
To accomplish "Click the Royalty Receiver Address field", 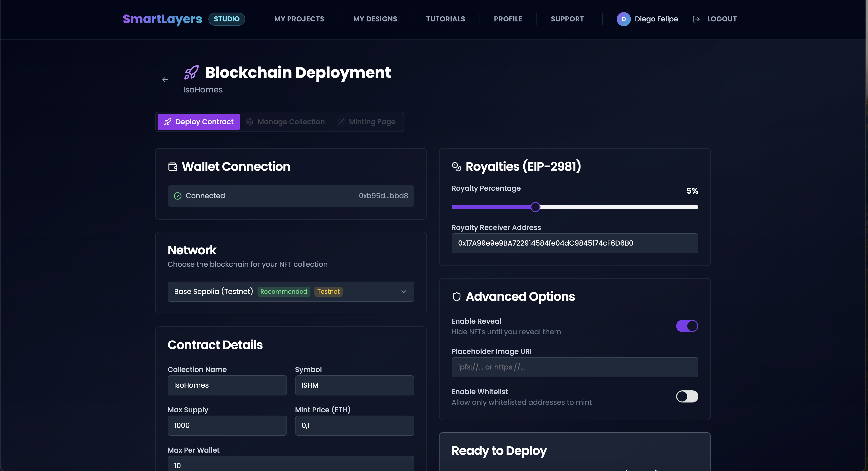I will point(574,243).
